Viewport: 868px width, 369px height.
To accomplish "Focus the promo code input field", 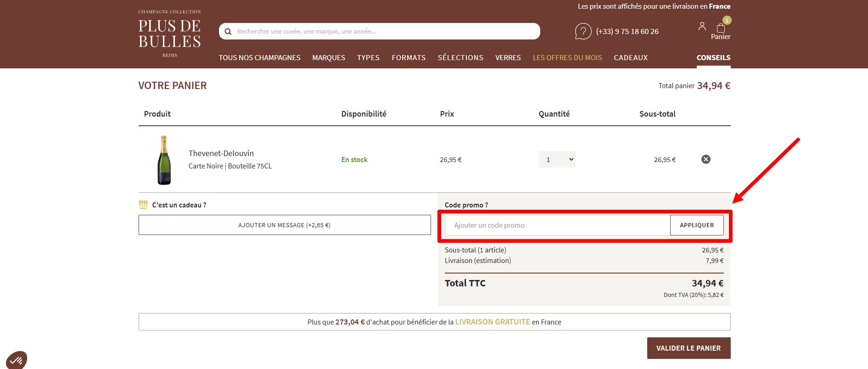I will click(x=557, y=225).
